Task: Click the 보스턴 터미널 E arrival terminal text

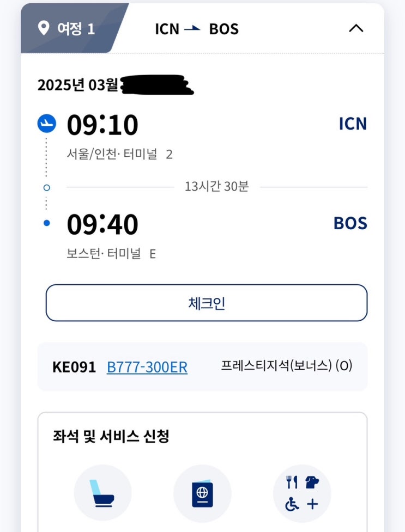Action: tap(111, 254)
